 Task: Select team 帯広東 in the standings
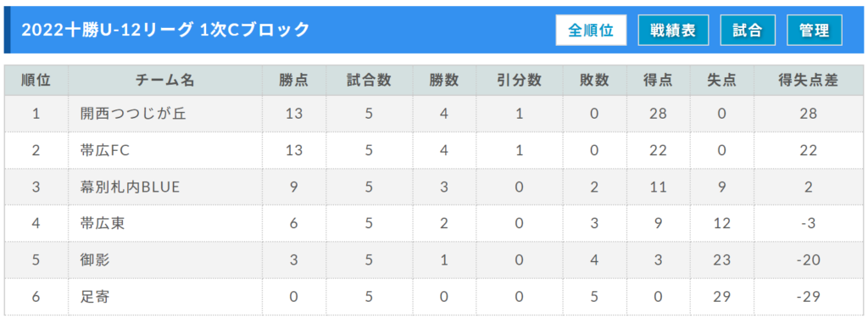(x=103, y=224)
